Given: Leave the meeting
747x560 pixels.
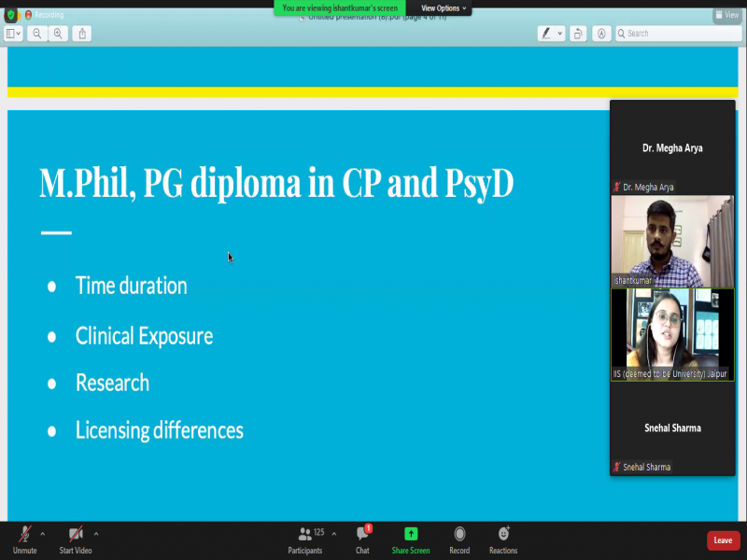Looking at the screenshot, I should 723,540.
